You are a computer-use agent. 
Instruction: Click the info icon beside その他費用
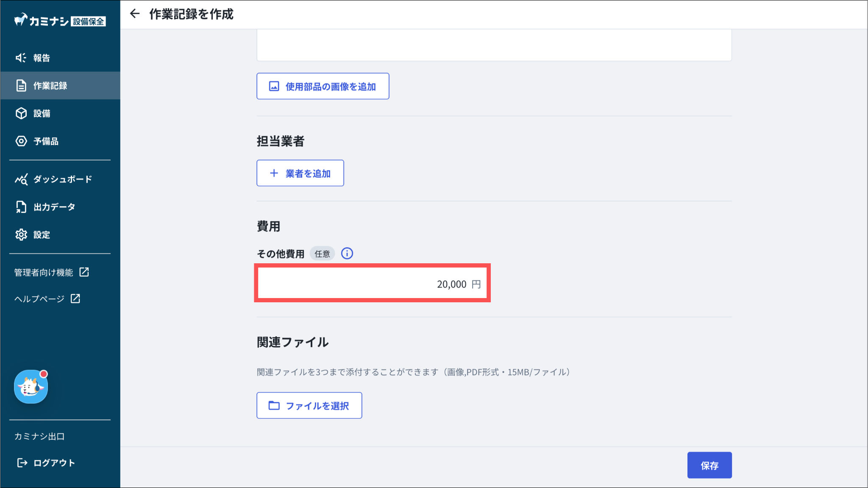point(347,254)
